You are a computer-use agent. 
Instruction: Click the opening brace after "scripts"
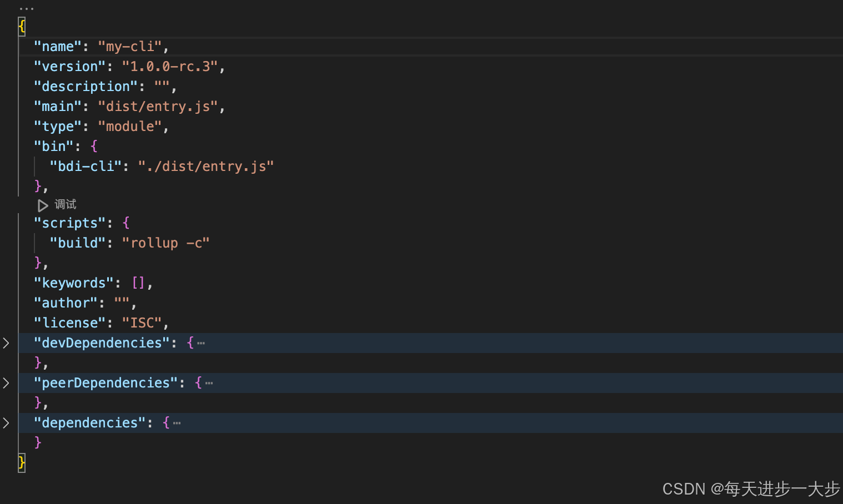[126, 223]
